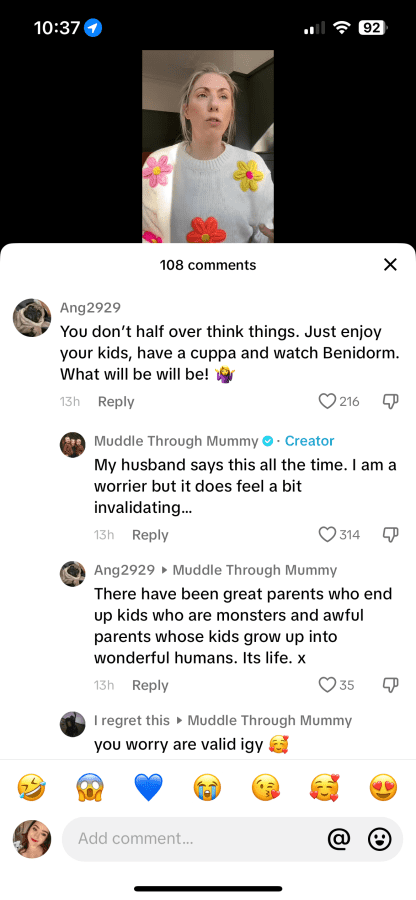Dislike Ang2929's top comment
Viewport: 416px width, 900px height.
(390, 401)
